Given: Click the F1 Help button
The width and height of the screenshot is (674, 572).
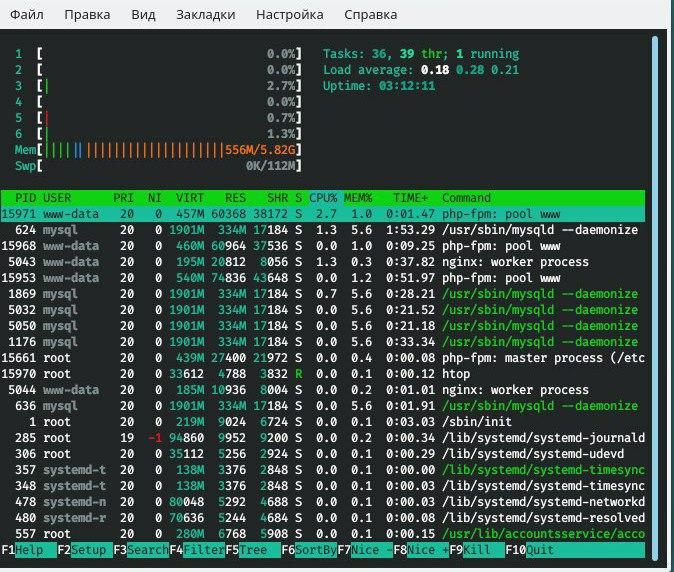Looking at the screenshot, I should tap(29, 550).
